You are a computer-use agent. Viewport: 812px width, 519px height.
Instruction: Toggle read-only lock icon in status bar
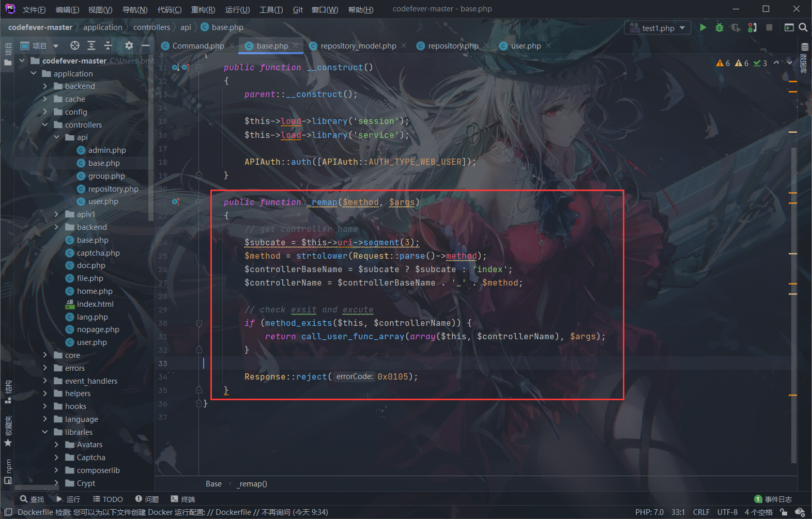click(784, 512)
